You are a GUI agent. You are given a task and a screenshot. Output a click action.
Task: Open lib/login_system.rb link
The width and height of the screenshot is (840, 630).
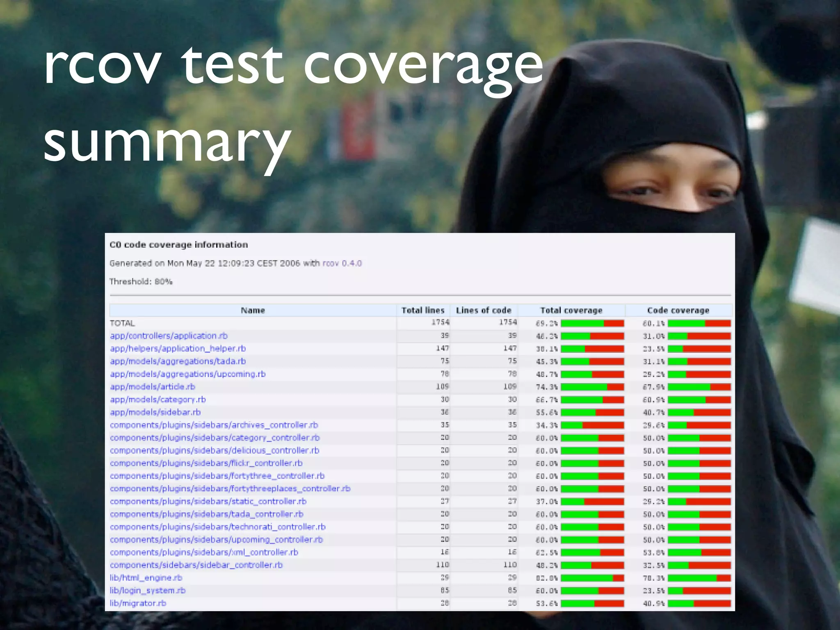(x=147, y=591)
